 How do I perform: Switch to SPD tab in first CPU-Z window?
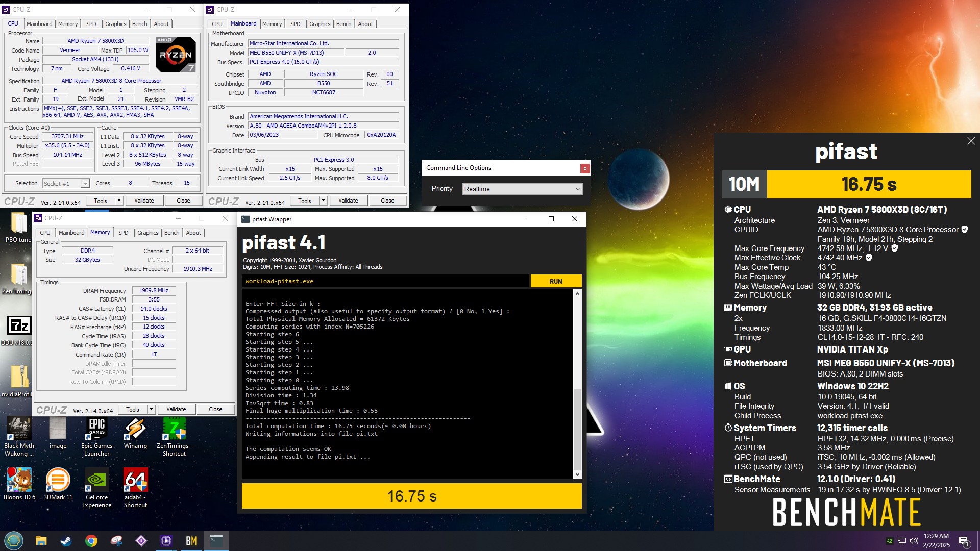pos(91,24)
